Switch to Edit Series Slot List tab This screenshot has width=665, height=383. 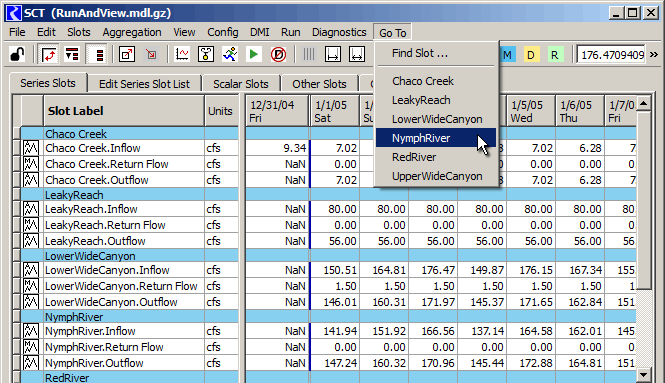144,84
